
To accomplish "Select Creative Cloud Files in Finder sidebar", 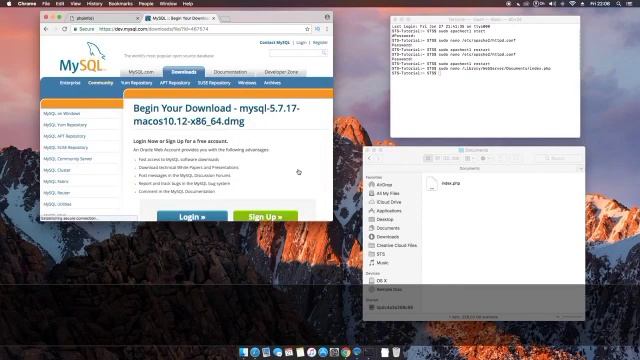I will point(393,246).
